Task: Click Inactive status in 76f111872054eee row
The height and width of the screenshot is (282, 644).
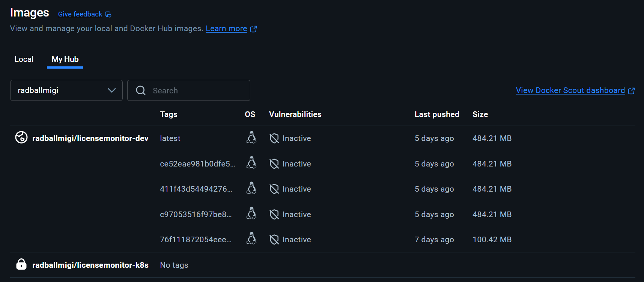Action: click(x=297, y=240)
